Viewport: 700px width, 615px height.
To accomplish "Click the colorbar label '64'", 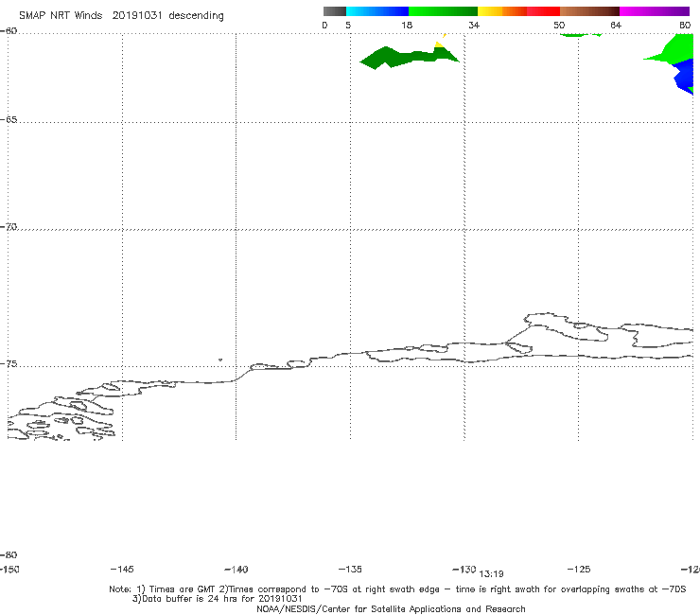I will click(616, 25).
